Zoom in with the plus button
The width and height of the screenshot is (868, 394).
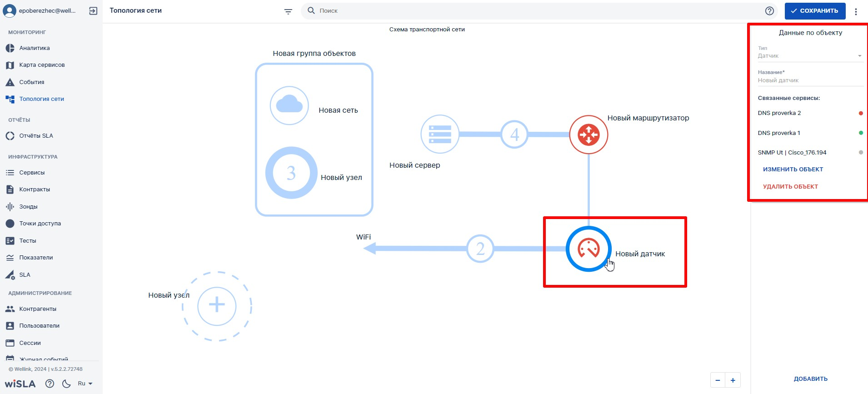pos(733,380)
